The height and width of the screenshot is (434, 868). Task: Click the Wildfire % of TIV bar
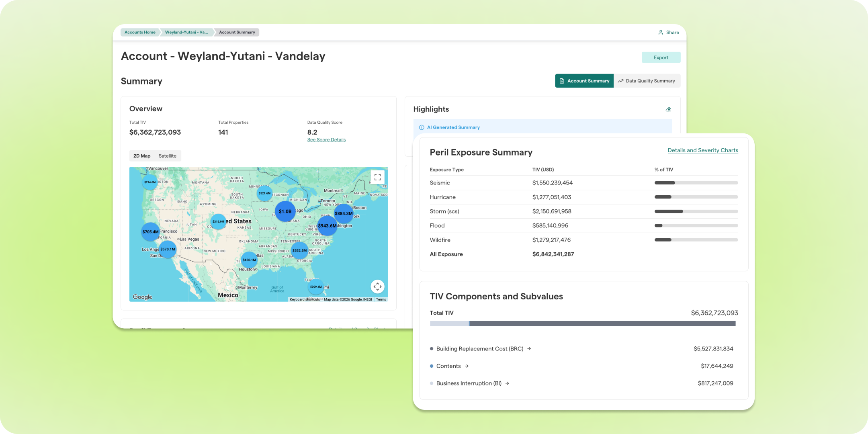[x=696, y=240]
